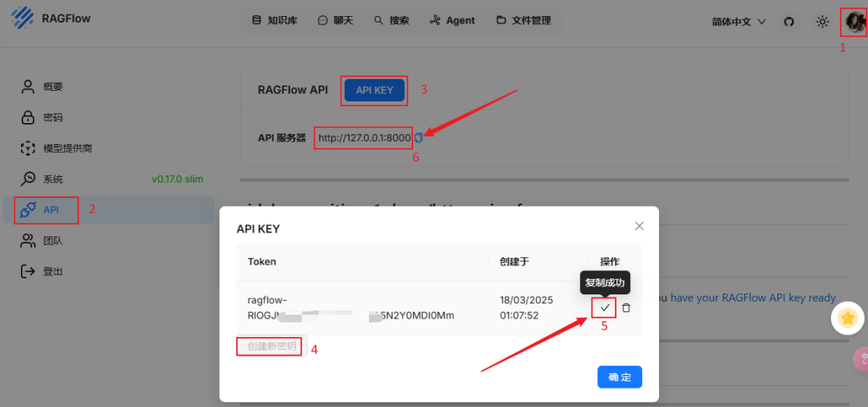Click the 操作 column header
Image resolution: width=868 pixels, height=407 pixels.
click(610, 262)
